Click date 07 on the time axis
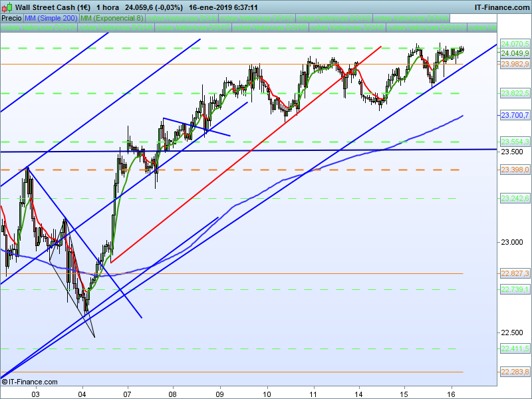This screenshot has height=399, width=532. point(127,394)
